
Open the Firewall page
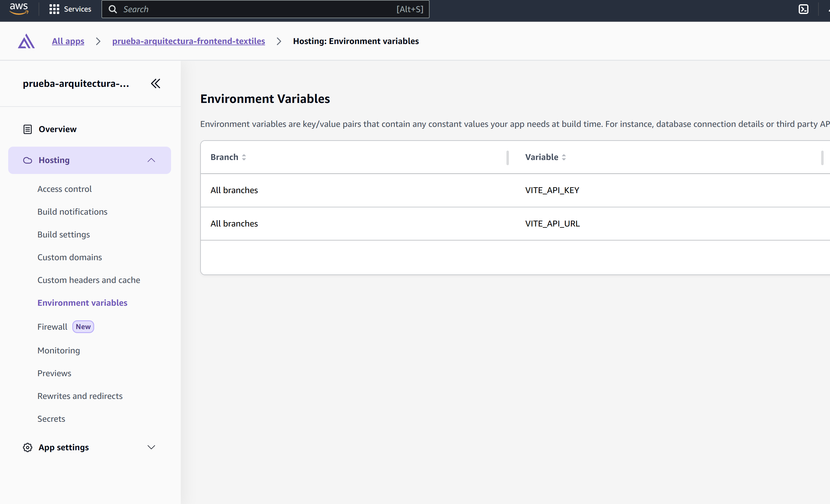pos(52,327)
